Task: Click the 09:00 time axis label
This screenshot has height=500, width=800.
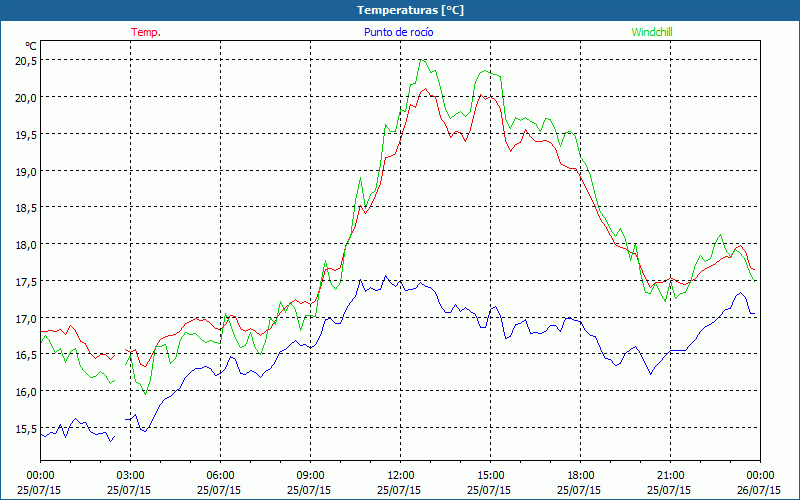Action: point(310,476)
